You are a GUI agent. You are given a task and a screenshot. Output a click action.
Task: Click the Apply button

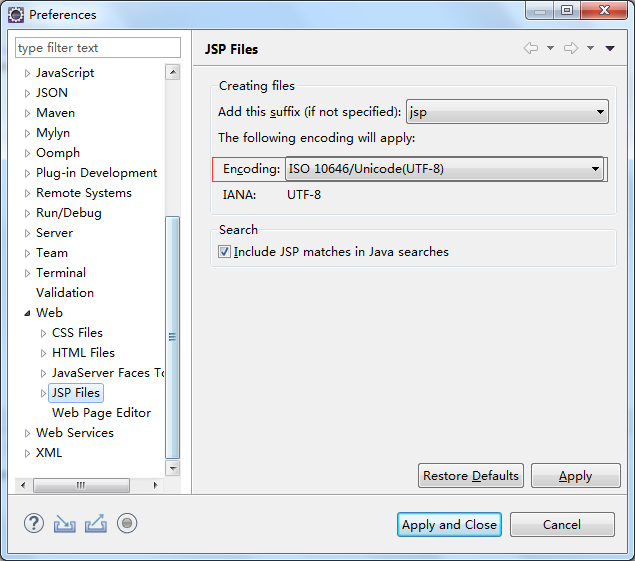(575, 476)
